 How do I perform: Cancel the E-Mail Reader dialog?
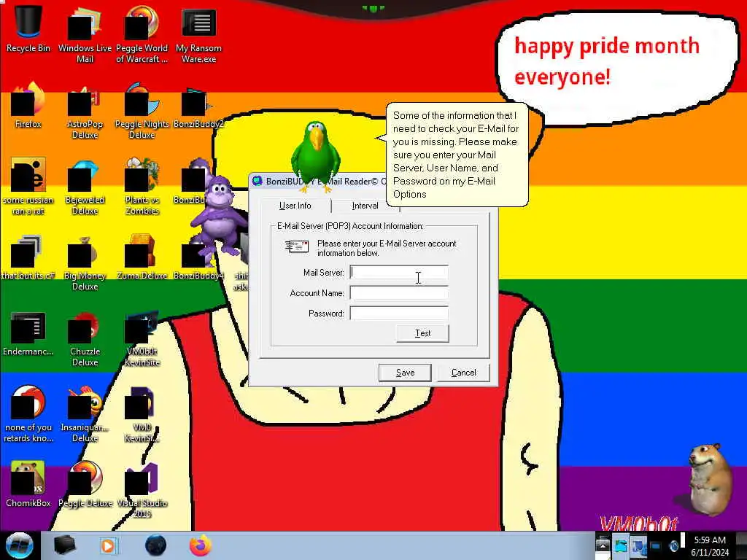click(x=463, y=373)
